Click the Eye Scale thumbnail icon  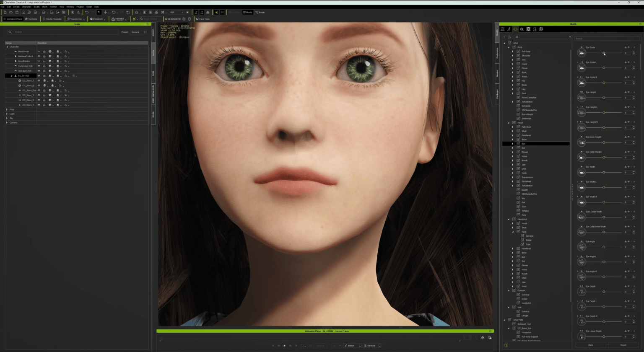click(581, 53)
